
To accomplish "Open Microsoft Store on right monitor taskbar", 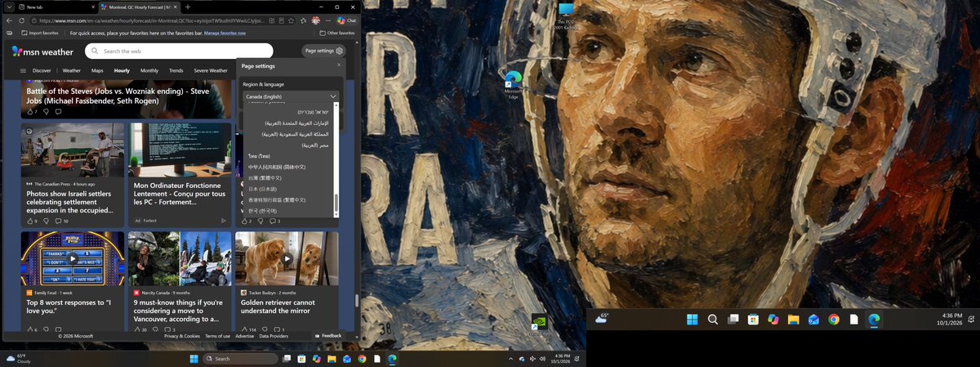I will click(753, 319).
